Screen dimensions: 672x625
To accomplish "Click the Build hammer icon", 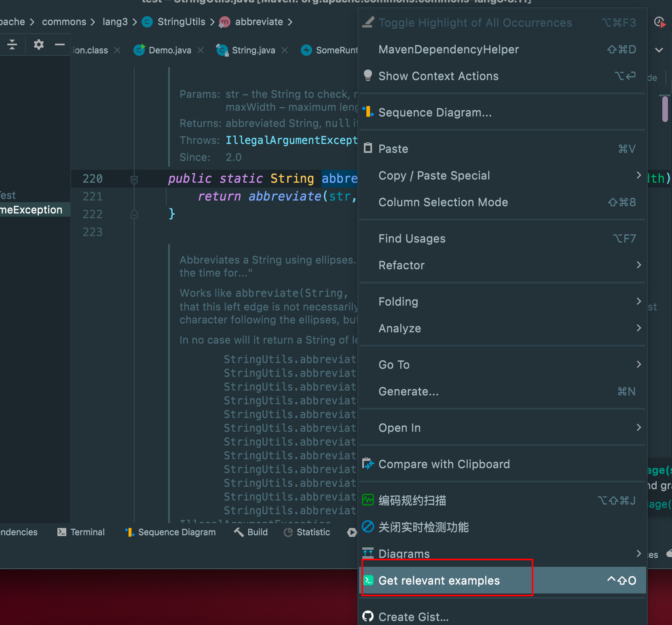I will coord(239,532).
